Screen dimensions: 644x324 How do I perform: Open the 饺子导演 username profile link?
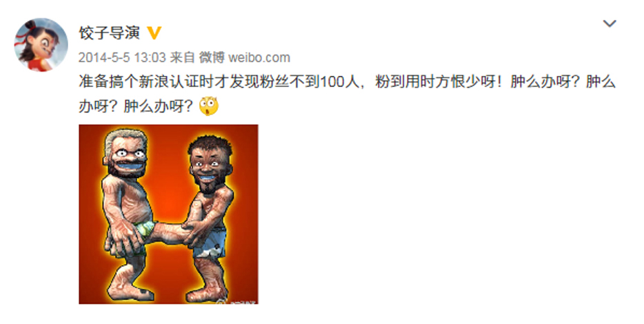pyautogui.click(x=109, y=33)
